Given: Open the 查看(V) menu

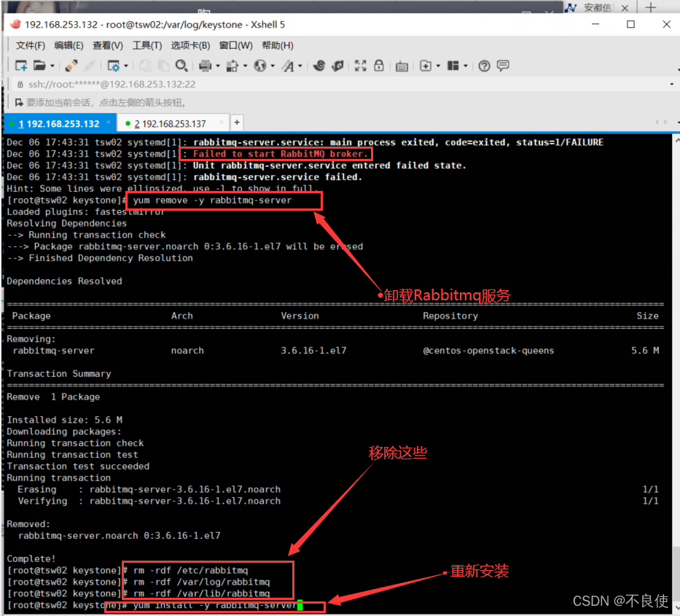Looking at the screenshot, I should coord(108,45).
